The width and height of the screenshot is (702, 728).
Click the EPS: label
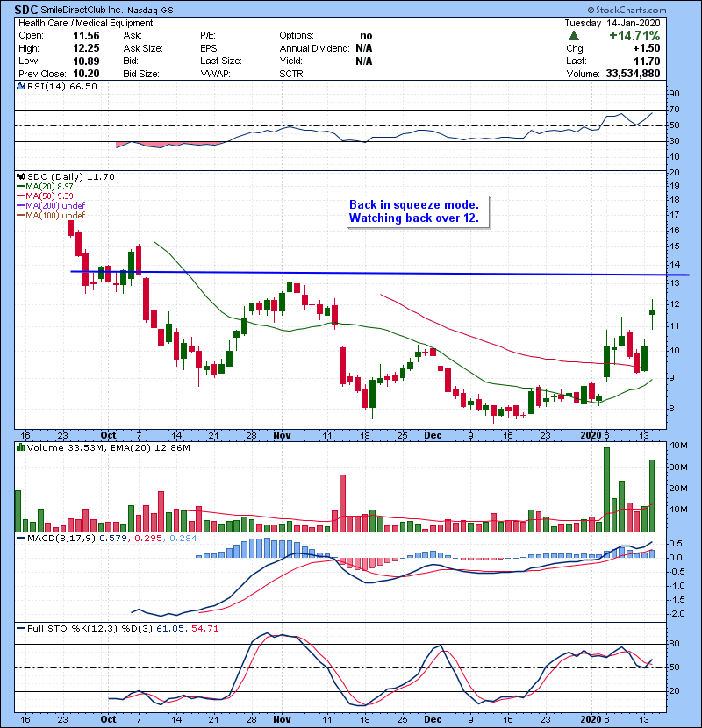point(210,48)
